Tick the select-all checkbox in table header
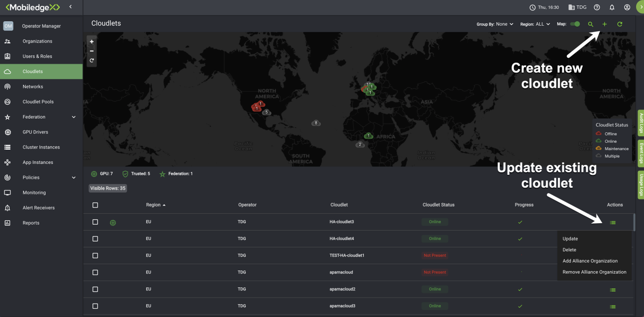644x317 pixels. tap(95, 205)
